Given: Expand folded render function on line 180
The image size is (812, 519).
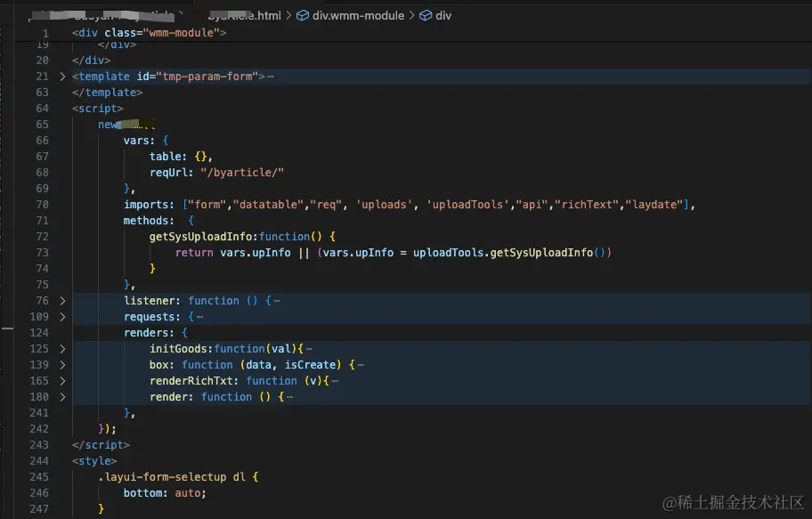Looking at the screenshot, I should point(62,397).
